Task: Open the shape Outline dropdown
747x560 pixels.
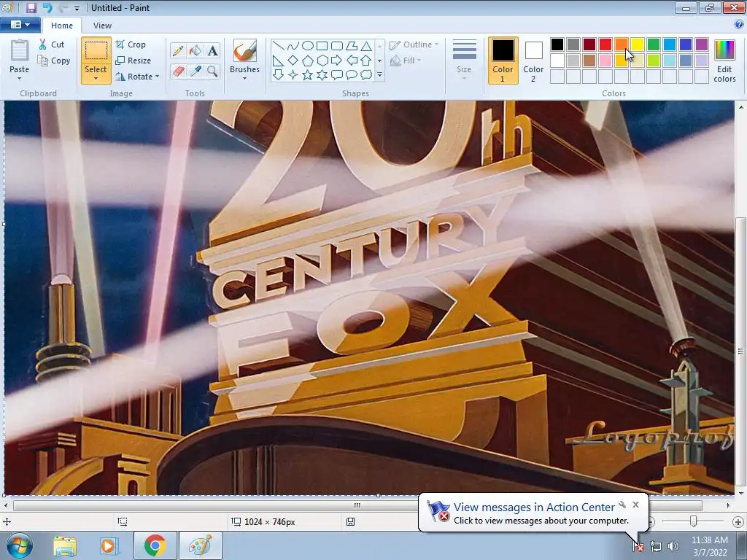Action: pyautogui.click(x=414, y=44)
